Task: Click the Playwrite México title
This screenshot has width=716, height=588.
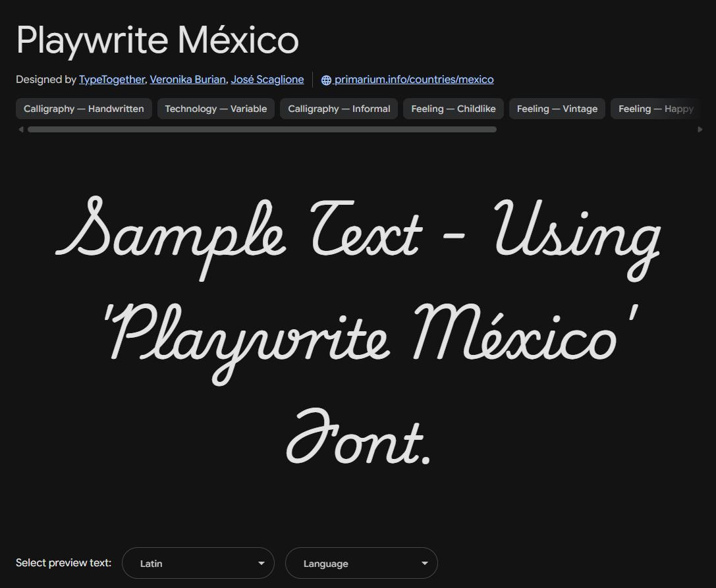Action: 157,41
